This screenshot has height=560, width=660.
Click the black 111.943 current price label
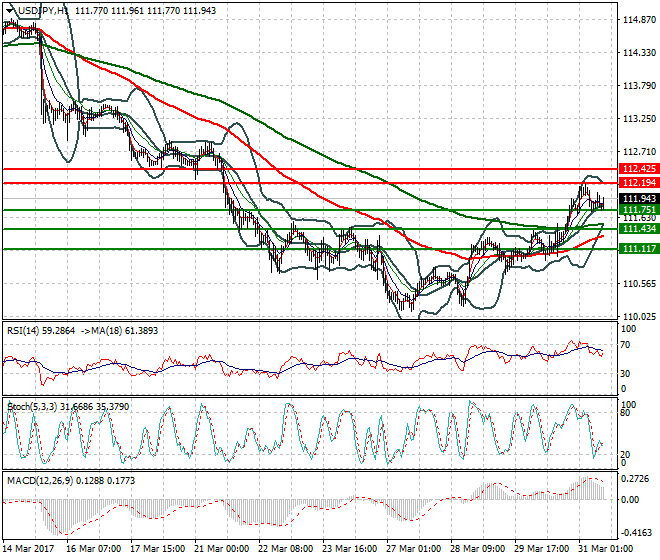point(639,199)
